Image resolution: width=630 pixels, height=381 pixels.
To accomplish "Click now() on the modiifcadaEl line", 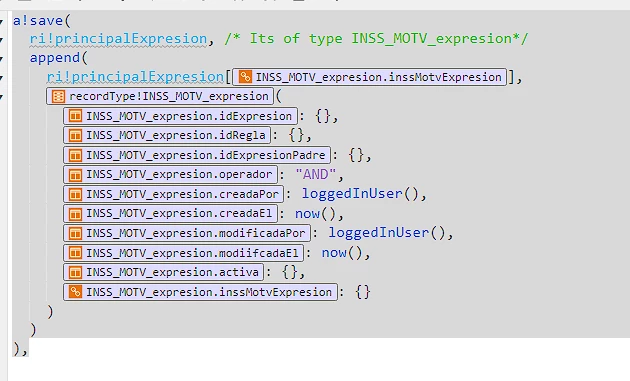I will [342, 253].
